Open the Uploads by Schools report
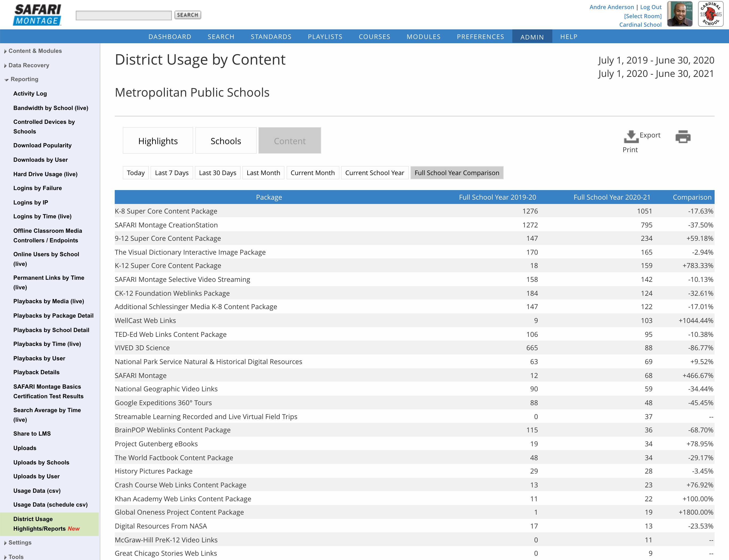The width and height of the screenshot is (729, 560). point(41,462)
